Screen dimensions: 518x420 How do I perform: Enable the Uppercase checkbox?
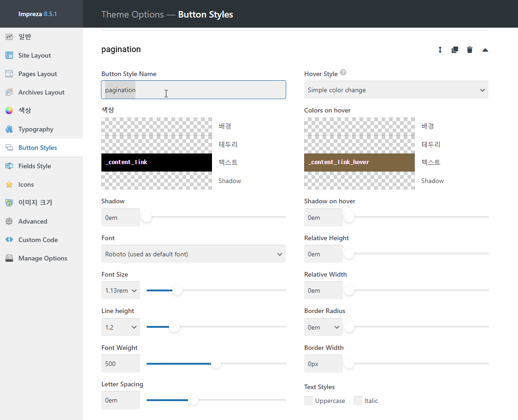(x=309, y=401)
